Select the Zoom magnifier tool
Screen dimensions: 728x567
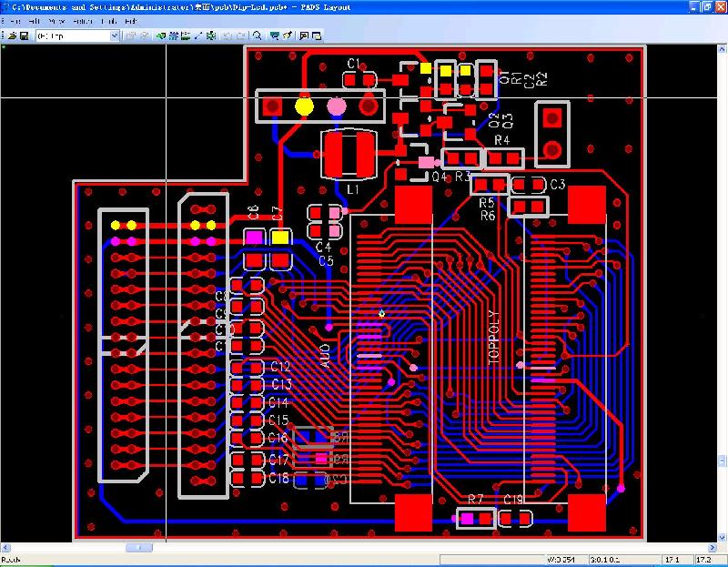(258, 35)
